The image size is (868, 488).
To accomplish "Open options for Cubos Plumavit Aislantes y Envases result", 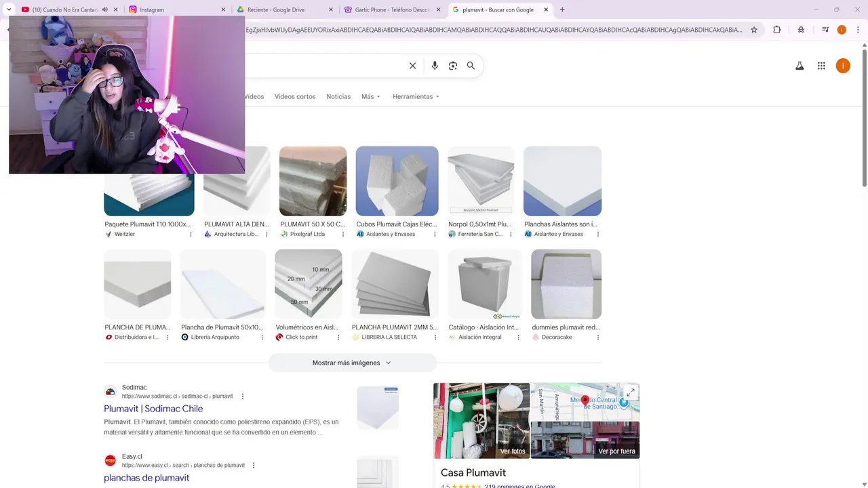I will (435, 234).
